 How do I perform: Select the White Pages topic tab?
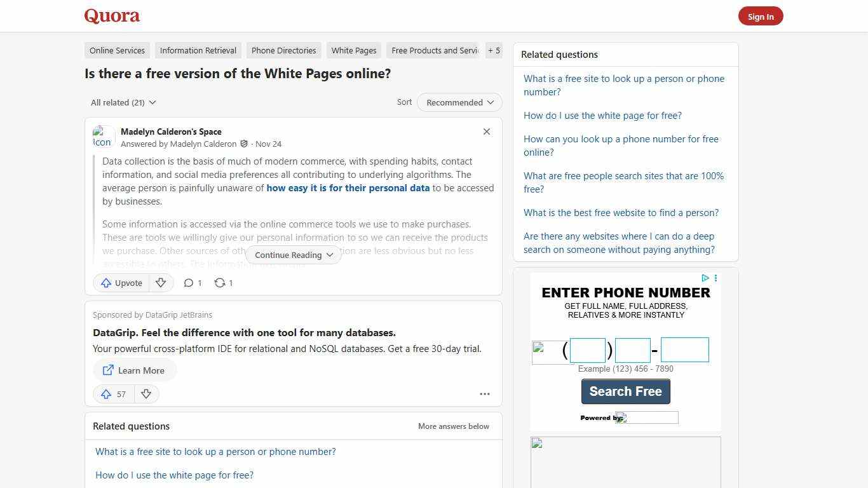coord(353,50)
